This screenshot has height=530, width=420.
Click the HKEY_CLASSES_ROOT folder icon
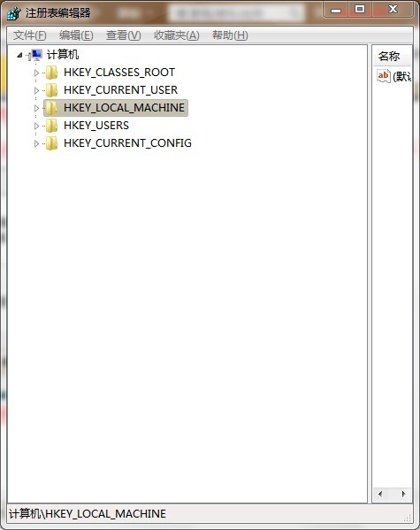(x=51, y=73)
